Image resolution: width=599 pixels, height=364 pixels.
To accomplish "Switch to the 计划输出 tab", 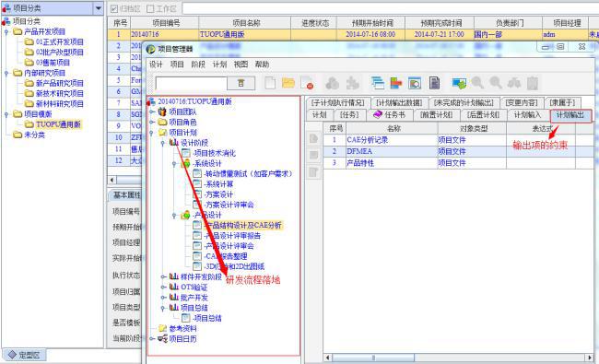I will tap(570, 115).
